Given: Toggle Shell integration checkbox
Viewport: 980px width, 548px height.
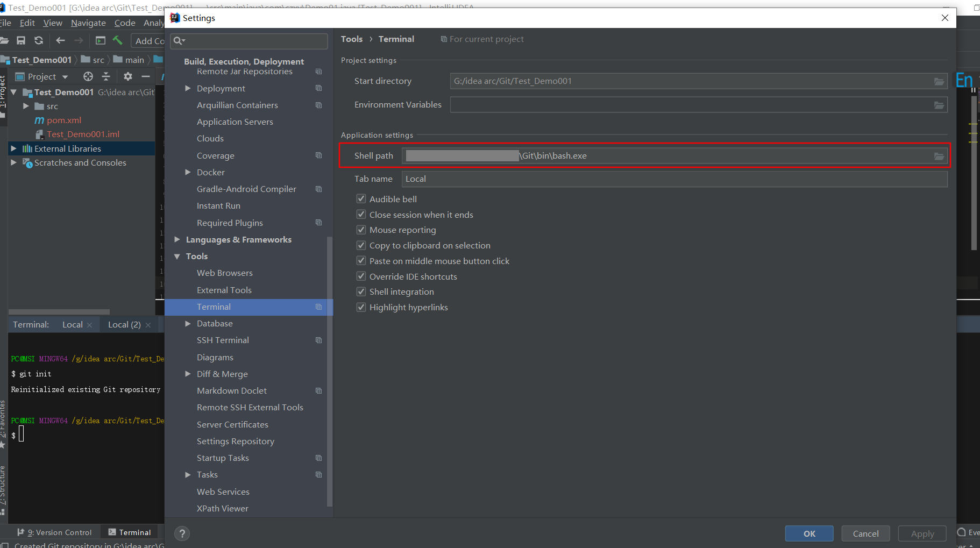Looking at the screenshot, I should [361, 291].
